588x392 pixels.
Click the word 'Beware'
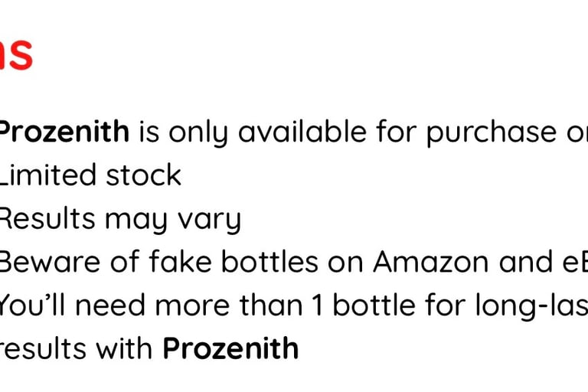pyautogui.click(x=50, y=261)
